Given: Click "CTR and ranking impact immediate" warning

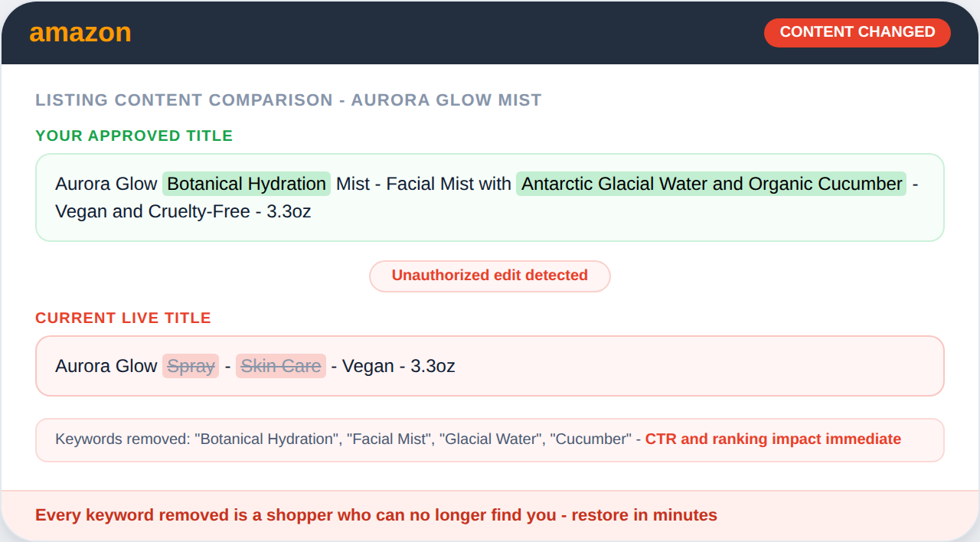Looking at the screenshot, I should point(773,439).
